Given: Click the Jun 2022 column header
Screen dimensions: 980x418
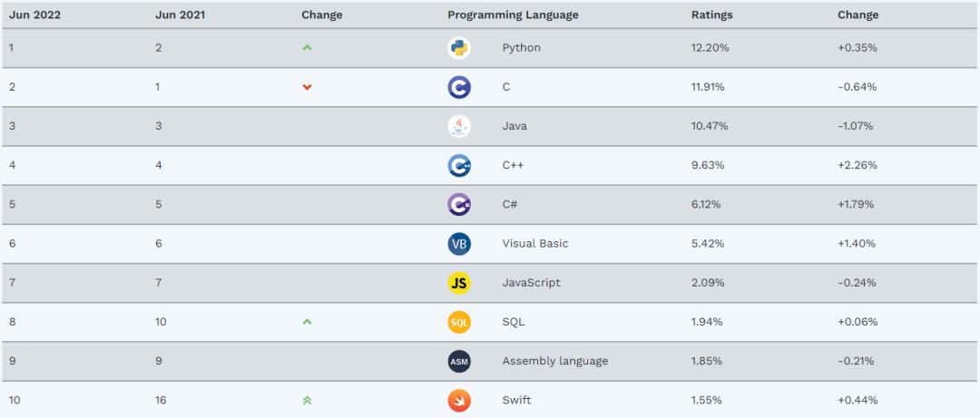Looking at the screenshot, I should (x=34, y=15).
